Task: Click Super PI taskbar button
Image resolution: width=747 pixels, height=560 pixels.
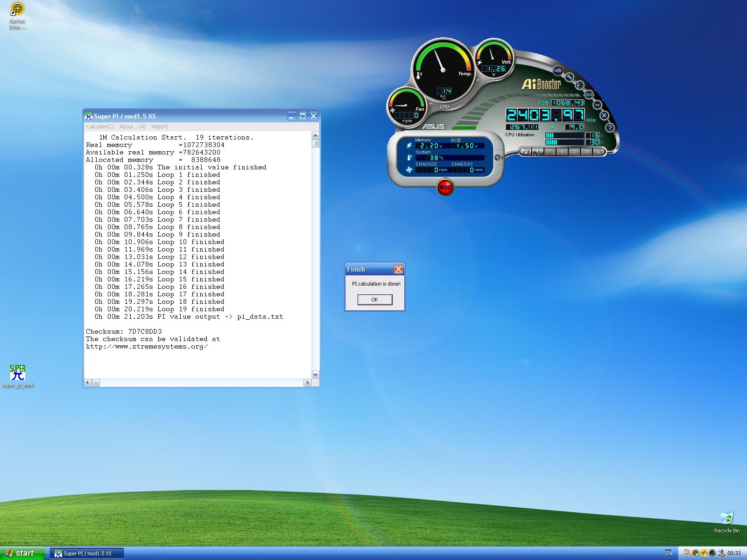Action: tap(87, 553)
